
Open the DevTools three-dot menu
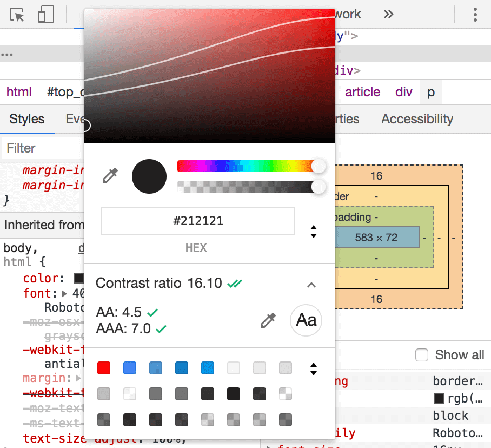475,15
